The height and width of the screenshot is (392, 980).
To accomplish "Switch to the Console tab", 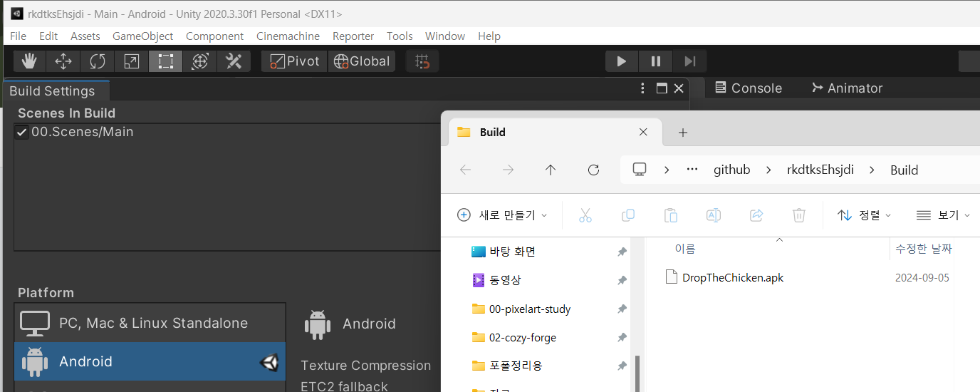I will (x=748, y=88).
